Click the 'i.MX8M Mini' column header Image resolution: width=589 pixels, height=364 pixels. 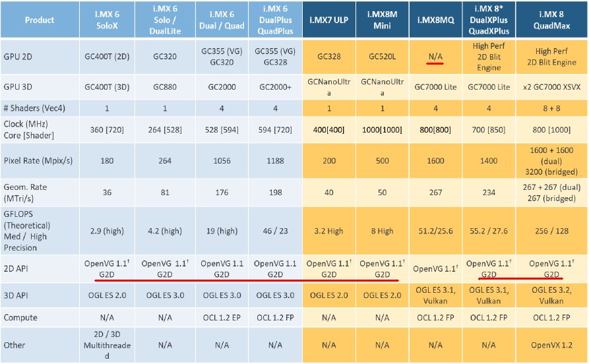coord(383,20)
